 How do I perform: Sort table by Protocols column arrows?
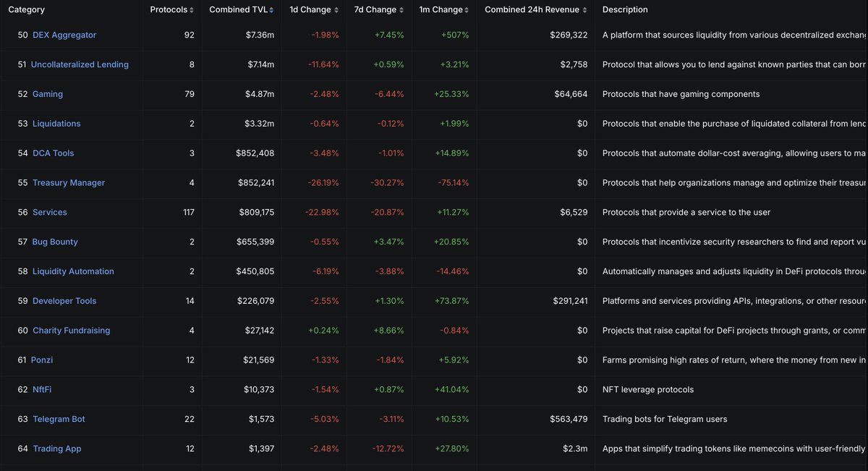pyautogui.click(x=192, y=10)
